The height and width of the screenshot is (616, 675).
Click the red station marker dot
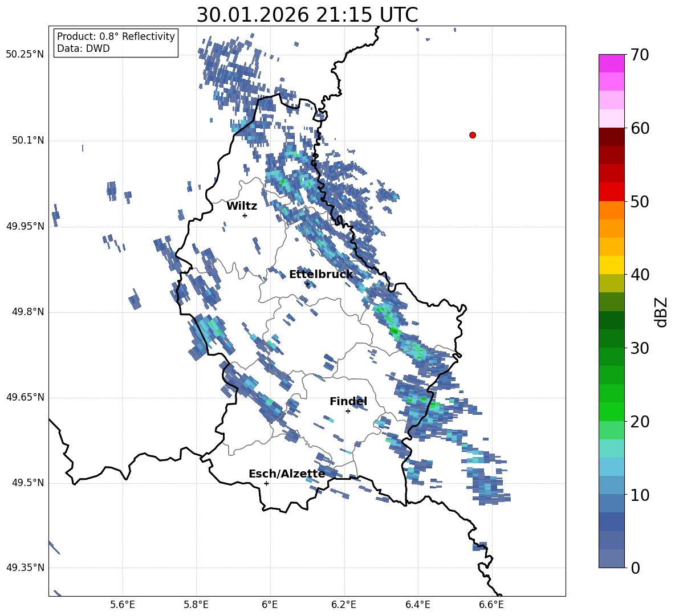473,135
